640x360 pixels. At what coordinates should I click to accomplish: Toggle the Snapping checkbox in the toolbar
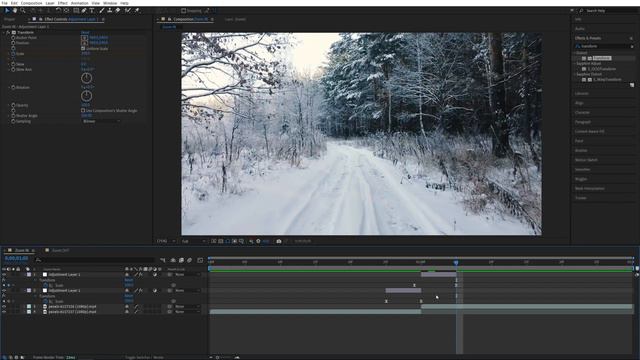click(x=184, y=11)
